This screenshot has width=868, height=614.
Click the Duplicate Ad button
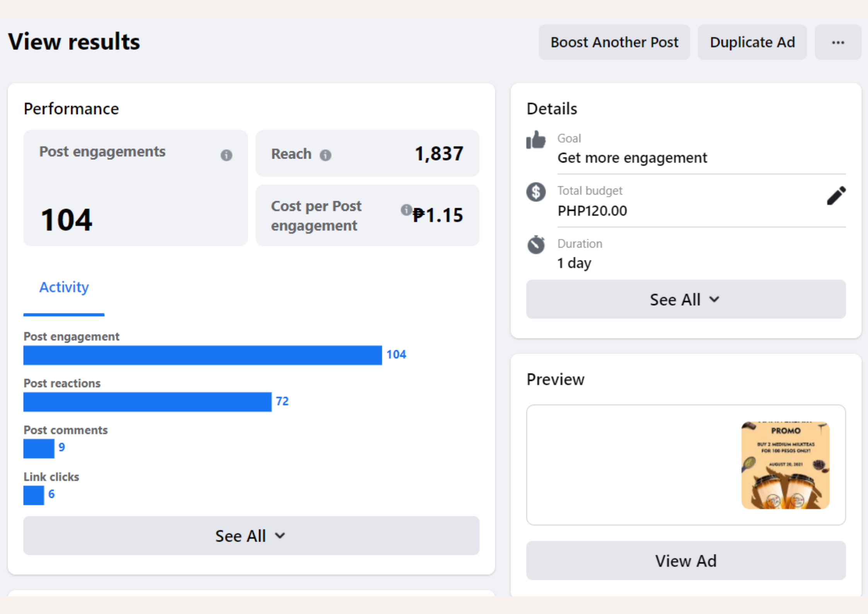coord(752,43)
